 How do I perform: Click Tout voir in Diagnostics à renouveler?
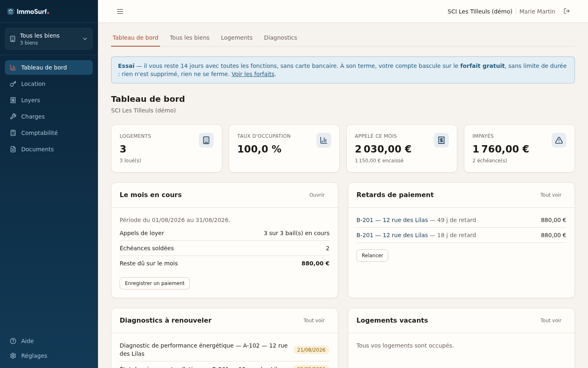314,321
